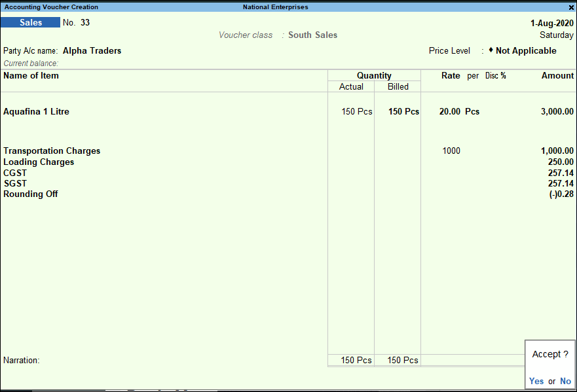Select the Transportation Charges ledger line

pyautogui.click(x=52, y=151)
